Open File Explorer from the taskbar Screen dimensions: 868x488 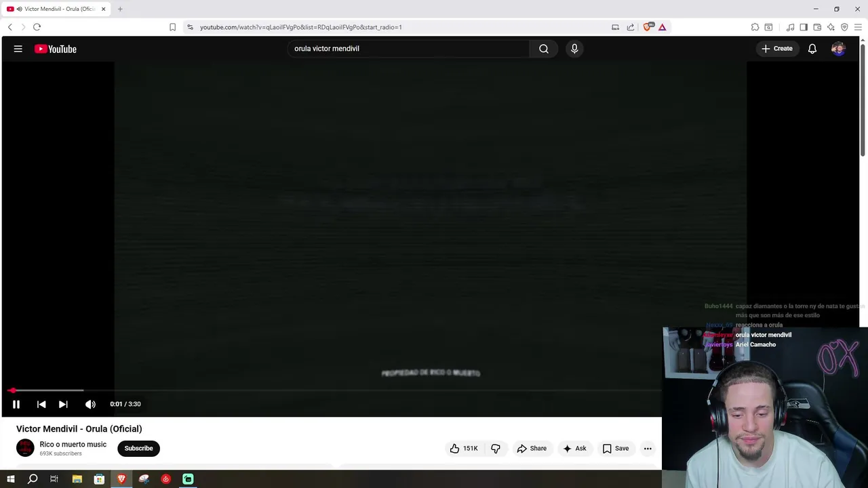77,479
